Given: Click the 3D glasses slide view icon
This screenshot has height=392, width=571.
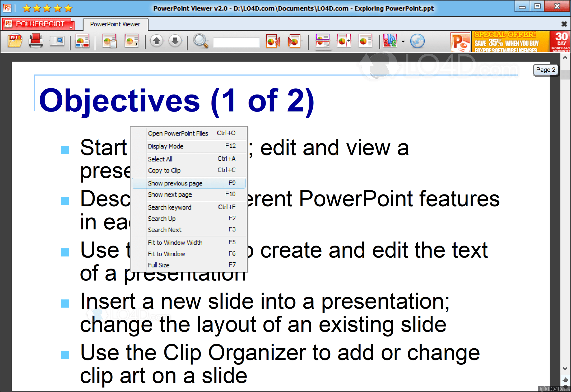Looking at the screenshot, I should [x=82, y=41].
